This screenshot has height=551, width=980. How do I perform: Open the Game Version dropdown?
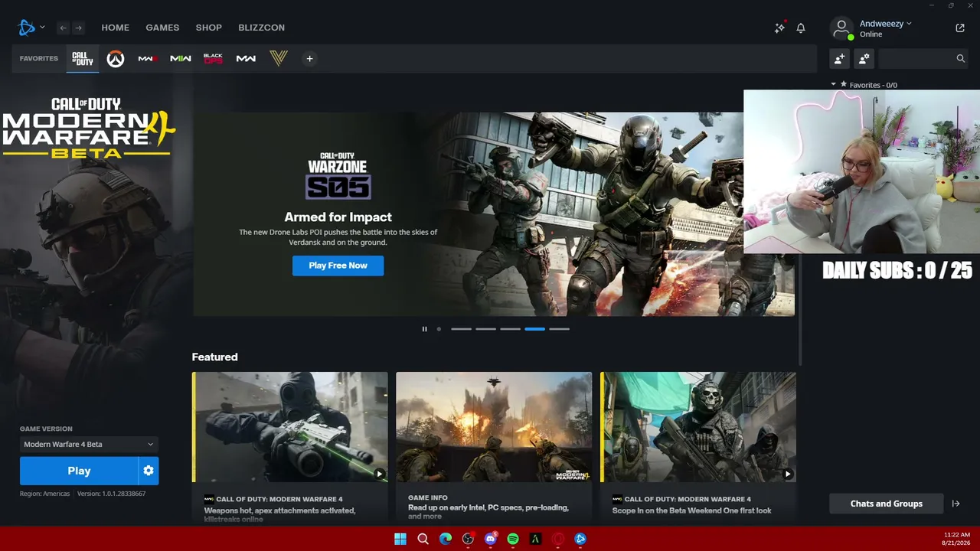(x=88, y=444)
